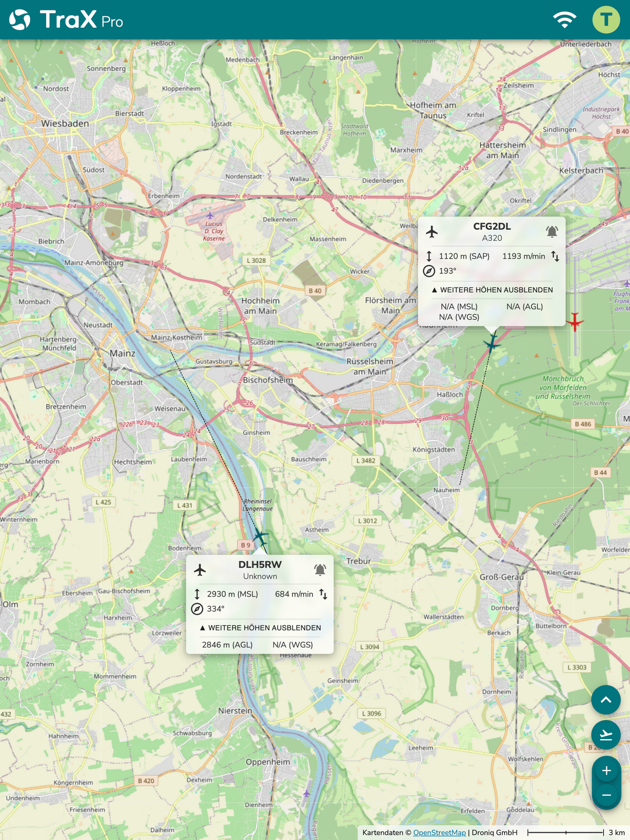
Task: Collapse extra altitudes in CFG2DL popup
Action: click(492, 290)
